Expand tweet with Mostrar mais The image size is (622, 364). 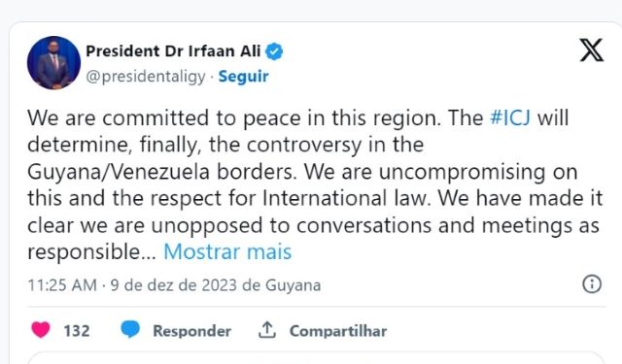pyautogui.click(x=227, y=251)
